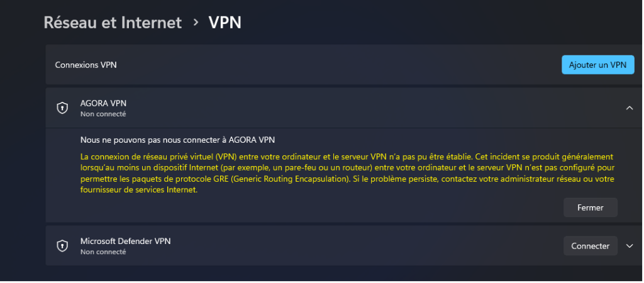This screenshot has width=644, height=283.
Task: Click the Microsoft Defender VPN connection name
Action: point(125,241)
